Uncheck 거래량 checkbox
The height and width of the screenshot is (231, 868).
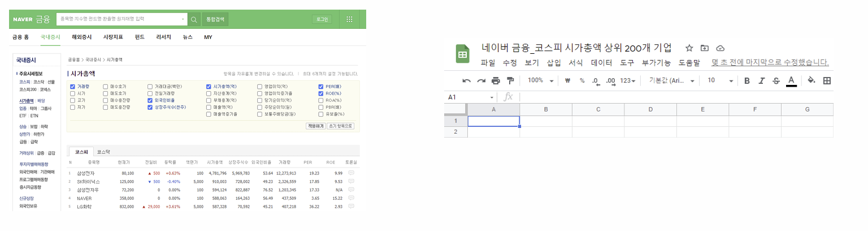[72, 87]
